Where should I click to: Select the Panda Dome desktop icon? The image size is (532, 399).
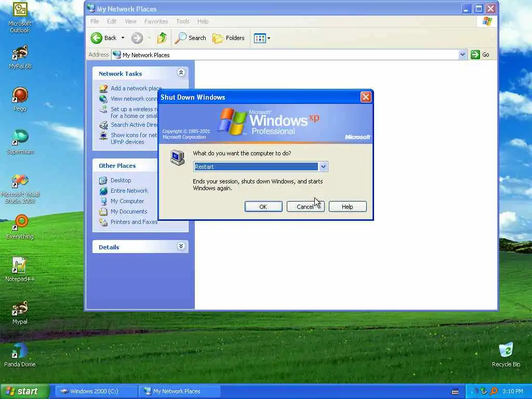click(20, 355)
